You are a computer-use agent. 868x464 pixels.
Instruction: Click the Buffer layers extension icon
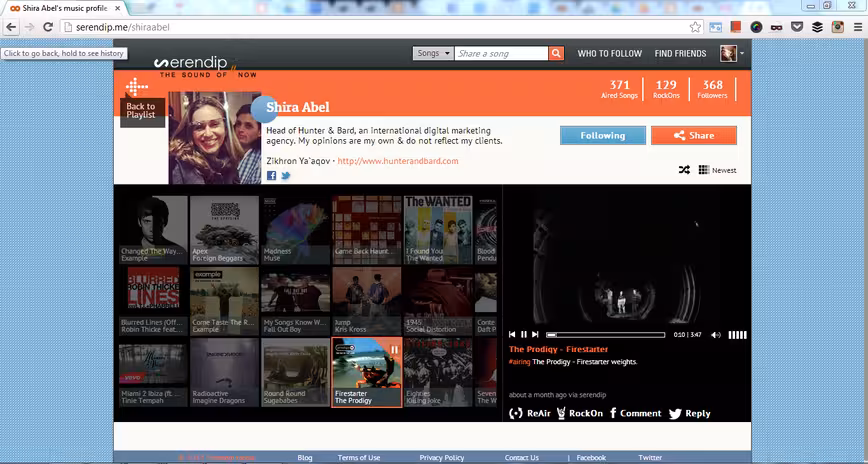click(817, 27)
